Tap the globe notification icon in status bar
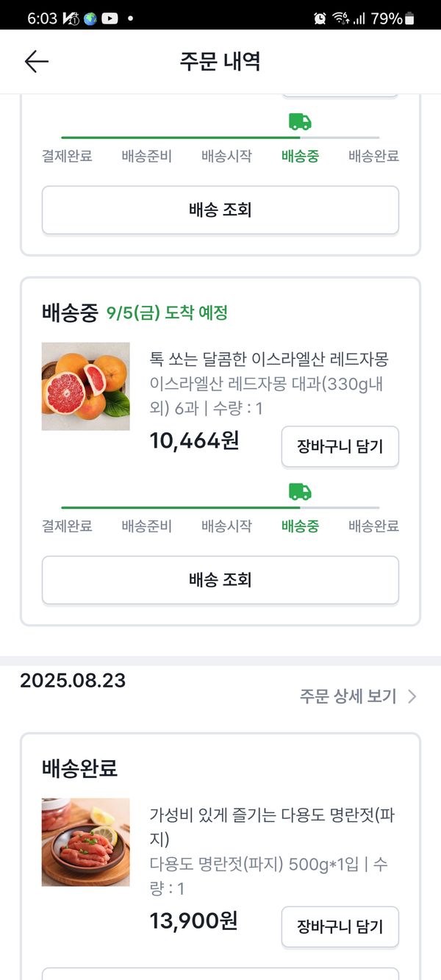 pyautogui.click(x=90, y=18)
